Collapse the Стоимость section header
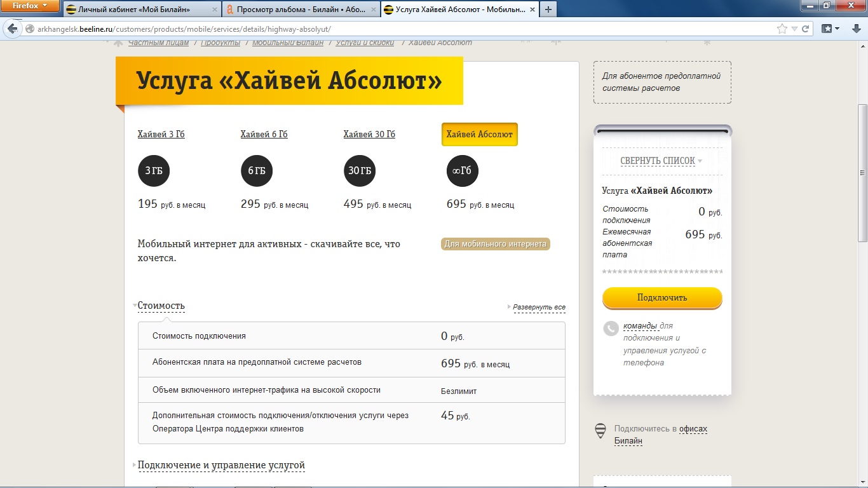This screenshot has height=488, width=868. click(x=161, y=306)
